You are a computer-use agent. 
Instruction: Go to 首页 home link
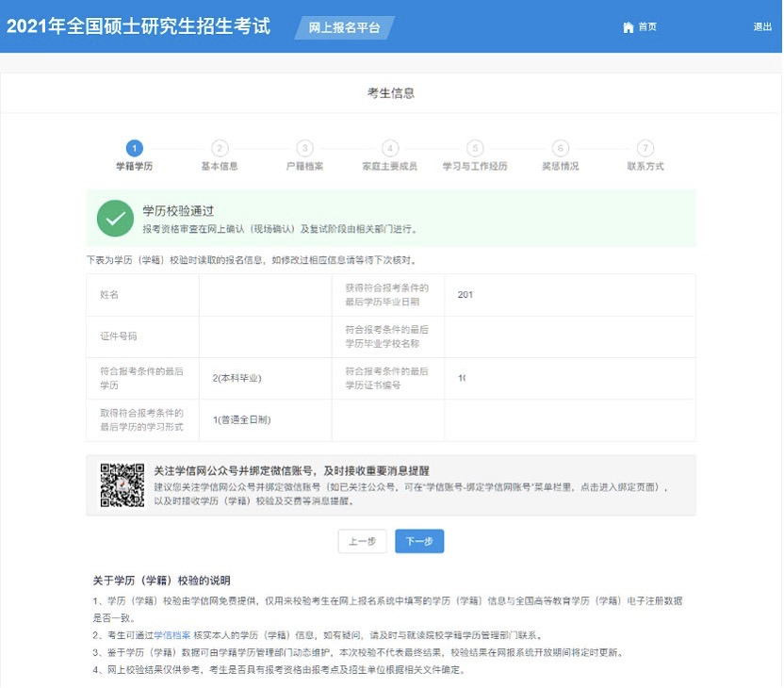[640, 27]
